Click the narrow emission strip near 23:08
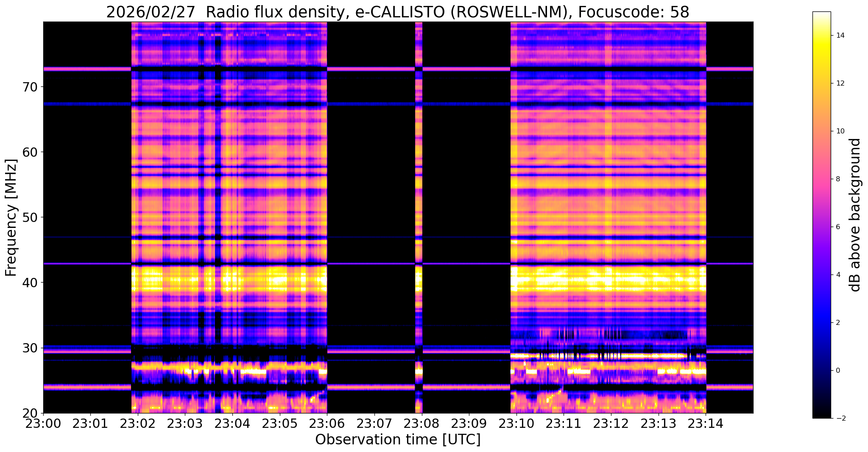 tap(419, 217)
